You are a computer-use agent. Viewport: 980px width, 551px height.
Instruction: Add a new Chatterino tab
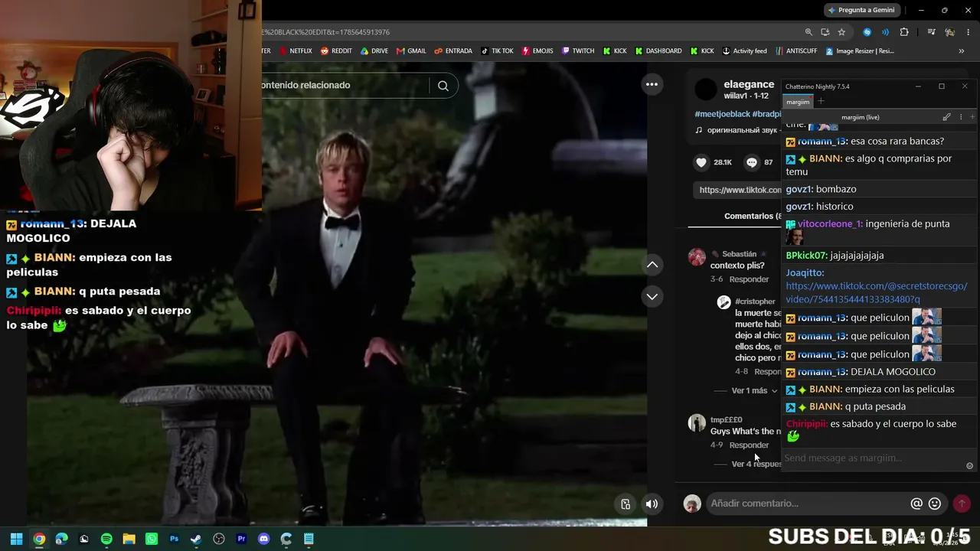pyautogui.click(x=821, y=101)
